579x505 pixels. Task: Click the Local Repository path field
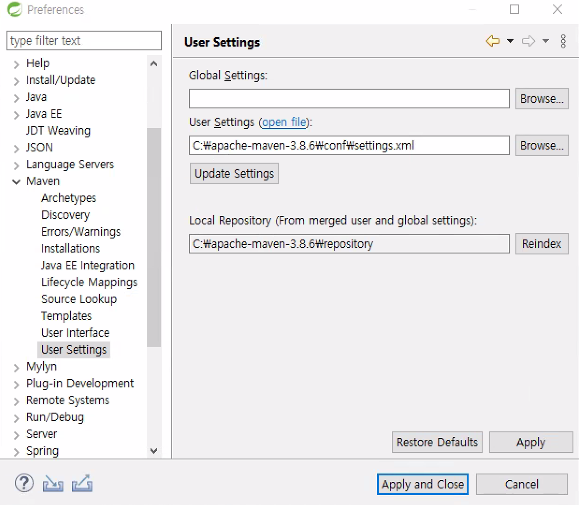(x=349, y=244)
